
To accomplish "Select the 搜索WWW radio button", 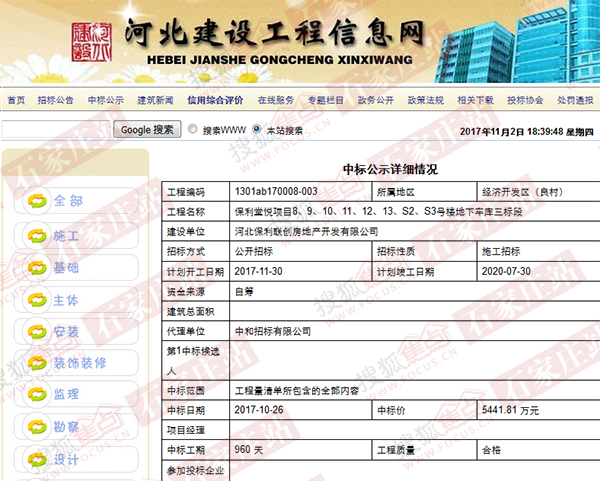I will [x=192, y=129].
